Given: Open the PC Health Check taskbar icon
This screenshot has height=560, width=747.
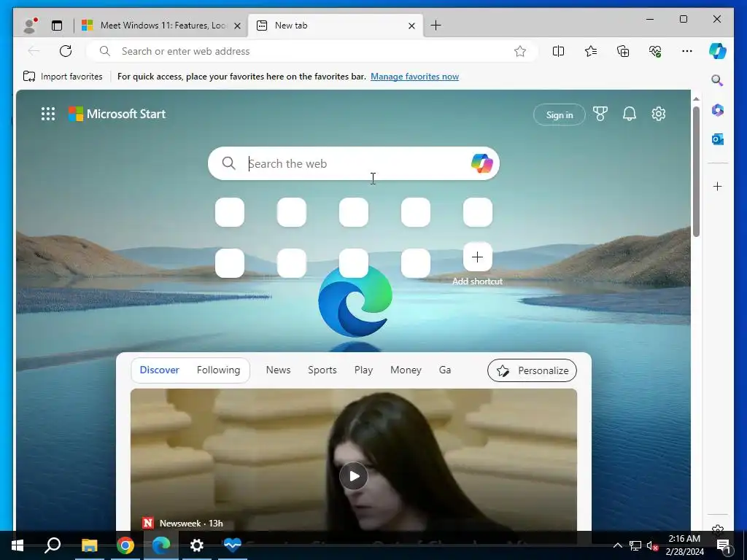Looking at the screenshot, I should 233,545.
